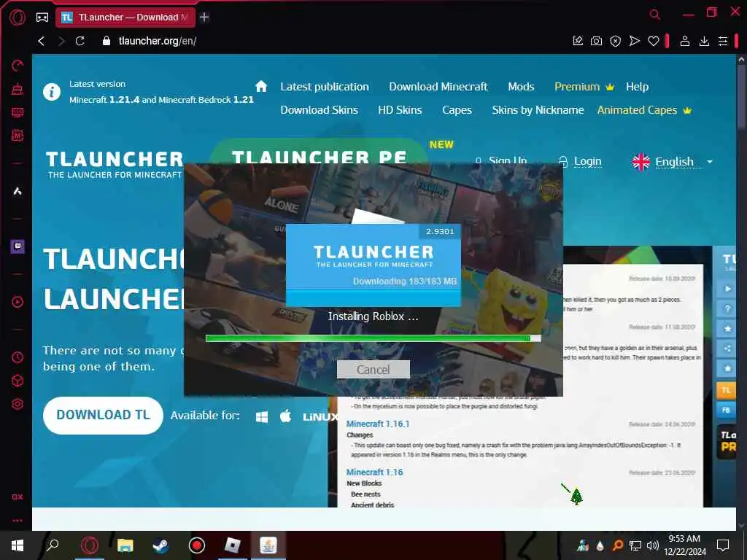747x560 pixels.
Task: Open the sidebar three dots more menu
Action: tap(18, 521)
